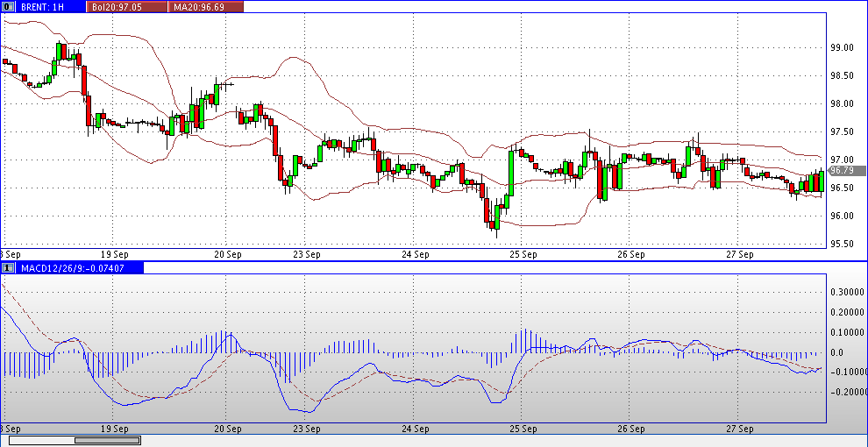
Task: Click the 98.50 price axis label
Action: 842,75
